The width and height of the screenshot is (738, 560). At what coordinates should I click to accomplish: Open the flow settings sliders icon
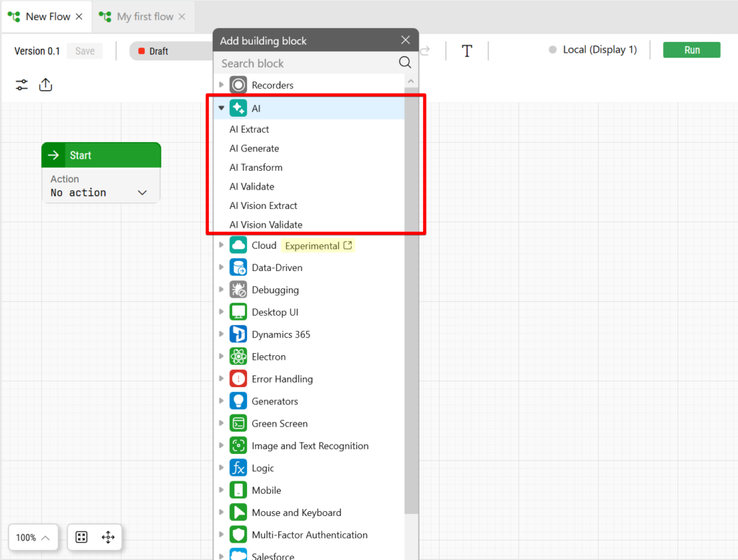pos(22,85)
